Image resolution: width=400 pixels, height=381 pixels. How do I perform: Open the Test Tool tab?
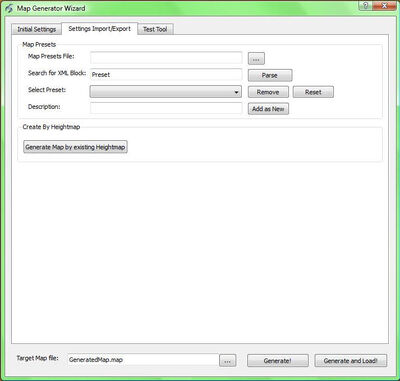pos(155,29)
